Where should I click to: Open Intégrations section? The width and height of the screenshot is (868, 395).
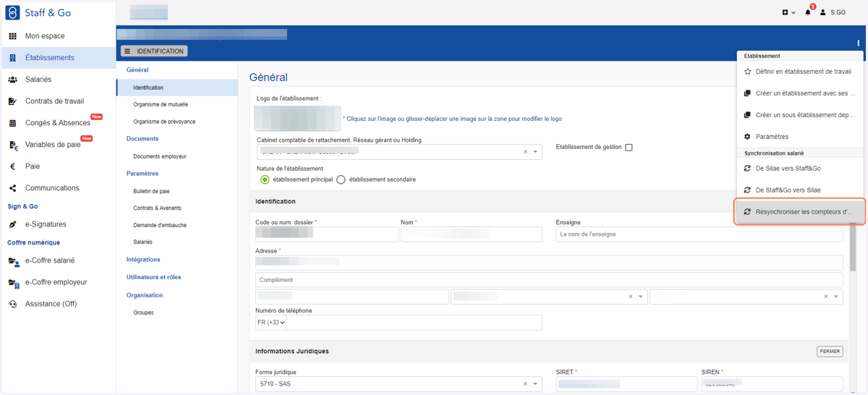click(x=143, y=260)
